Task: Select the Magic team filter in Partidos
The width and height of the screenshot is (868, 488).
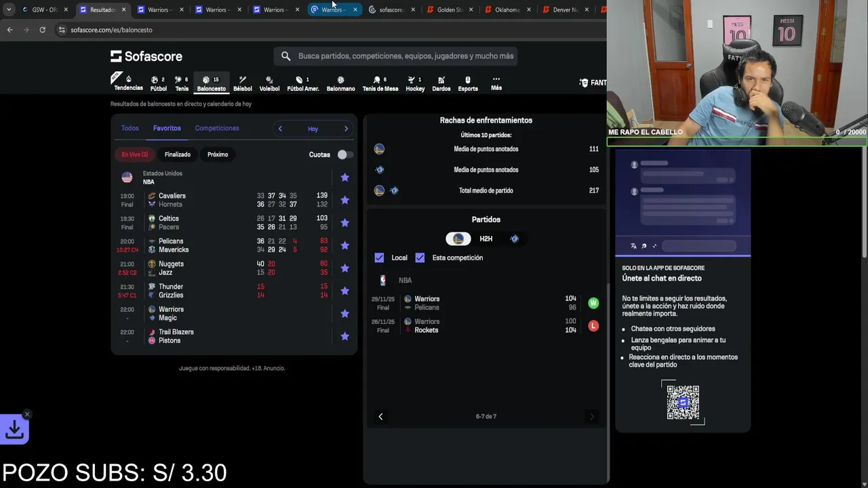Action: tap(514, 239)
